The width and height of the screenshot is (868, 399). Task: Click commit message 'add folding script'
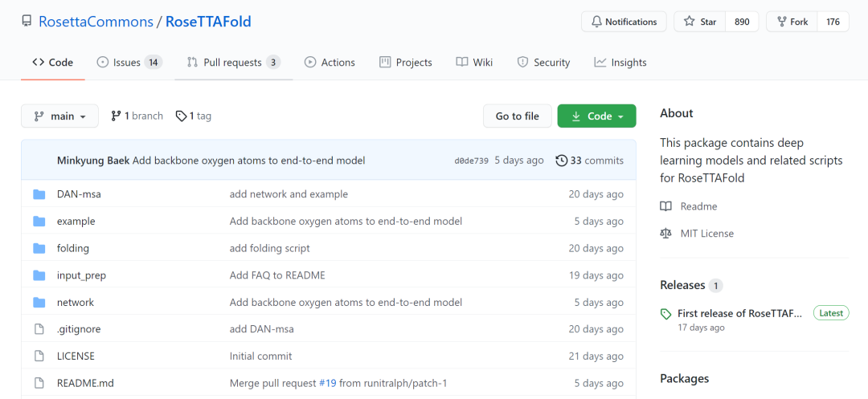pos(269,248)
